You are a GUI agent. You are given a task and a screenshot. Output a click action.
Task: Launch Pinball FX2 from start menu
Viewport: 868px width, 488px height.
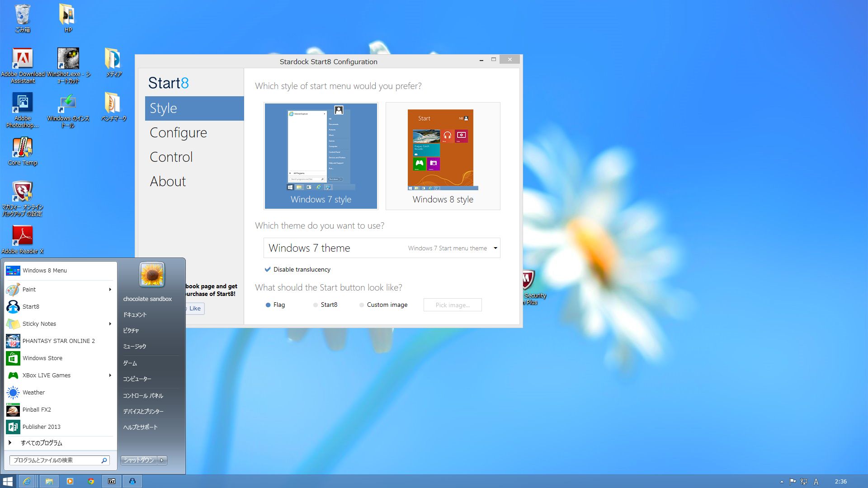click(37, 409)
